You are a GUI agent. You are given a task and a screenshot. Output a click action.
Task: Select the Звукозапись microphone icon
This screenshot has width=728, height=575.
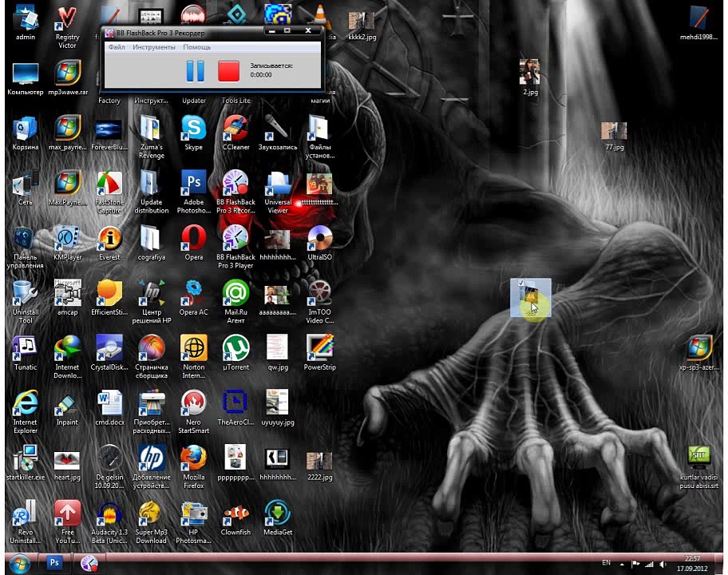click(x=278, y=133)
